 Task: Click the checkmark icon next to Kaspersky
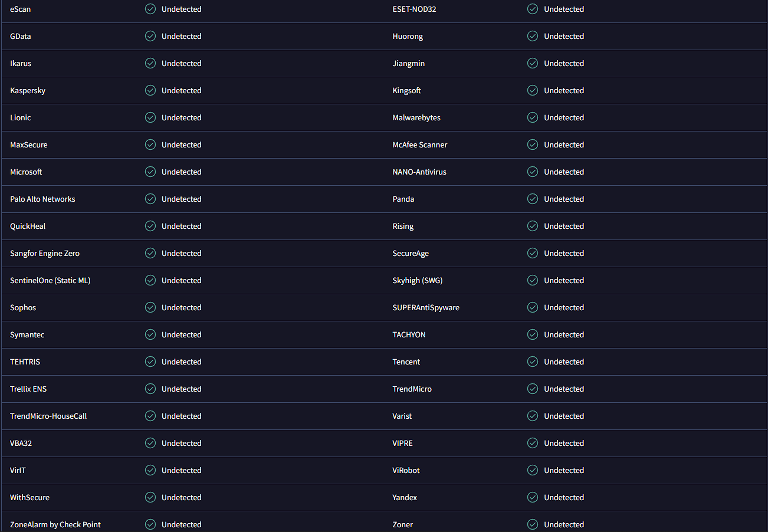[150, 90]
